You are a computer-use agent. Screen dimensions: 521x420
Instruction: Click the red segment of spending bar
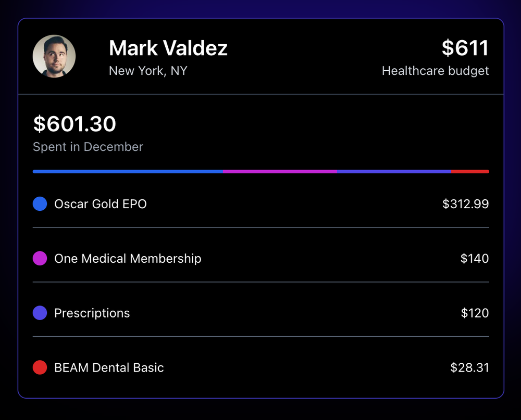click(x=470, y=172)
